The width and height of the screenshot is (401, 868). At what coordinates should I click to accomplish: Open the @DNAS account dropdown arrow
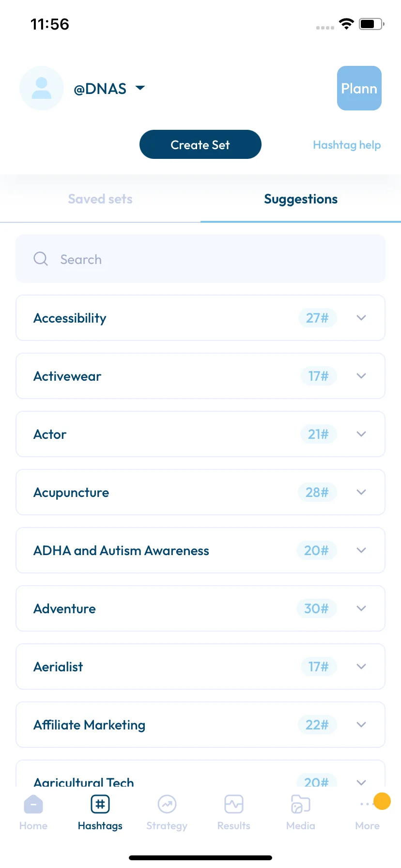pyautogui.click(x=140, y=88)
